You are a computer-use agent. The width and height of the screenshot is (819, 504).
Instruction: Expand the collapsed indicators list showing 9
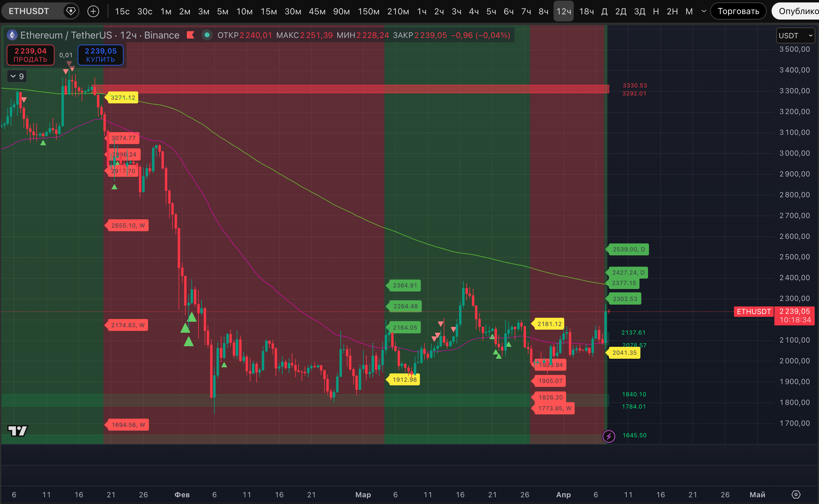coord(17,76)
